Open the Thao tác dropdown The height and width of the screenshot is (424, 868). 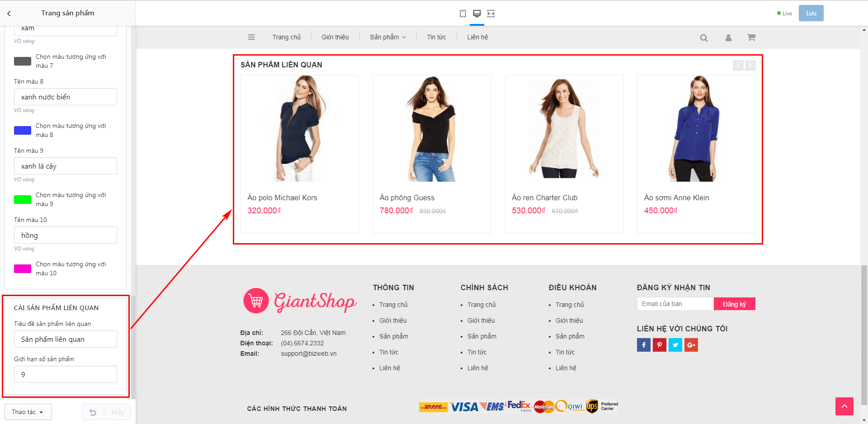click(28, 412)
